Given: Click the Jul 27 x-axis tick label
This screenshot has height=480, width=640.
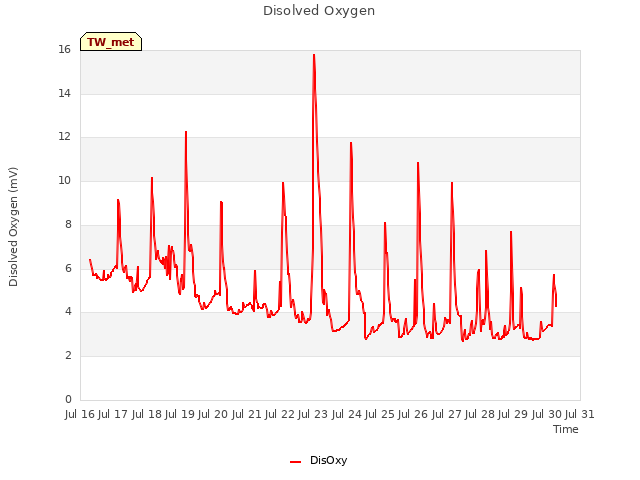Looking at the screenshot, I should (447, 414).
